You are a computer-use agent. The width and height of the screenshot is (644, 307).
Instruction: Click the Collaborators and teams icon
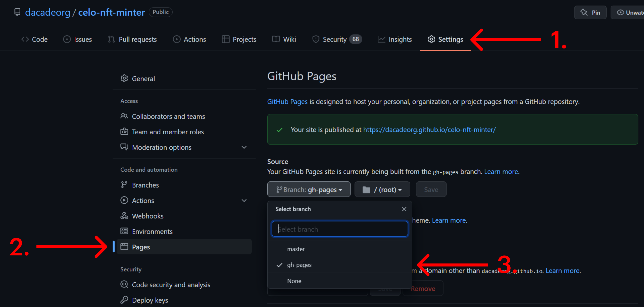(124, 116)
